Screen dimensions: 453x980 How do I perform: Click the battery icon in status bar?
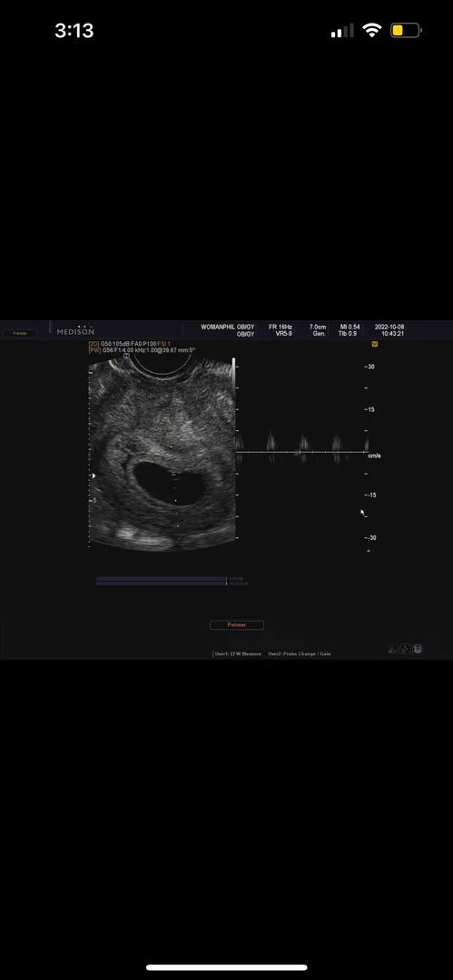406,30
